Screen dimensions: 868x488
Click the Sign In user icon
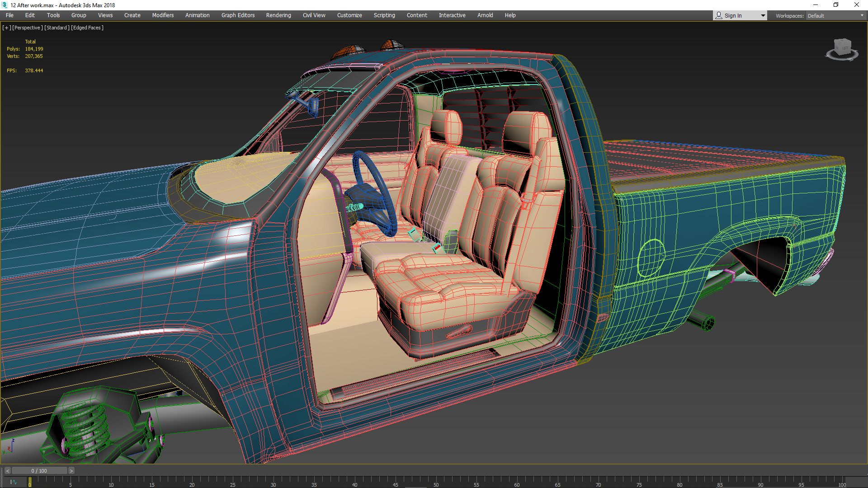coord(719,15)
